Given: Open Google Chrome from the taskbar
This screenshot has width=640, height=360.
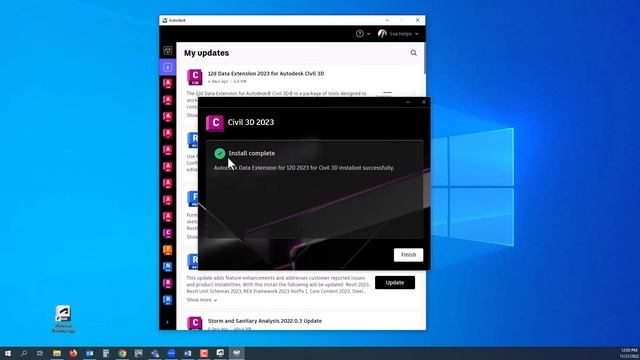Looking at the screenshot, I should coord(122,353).
